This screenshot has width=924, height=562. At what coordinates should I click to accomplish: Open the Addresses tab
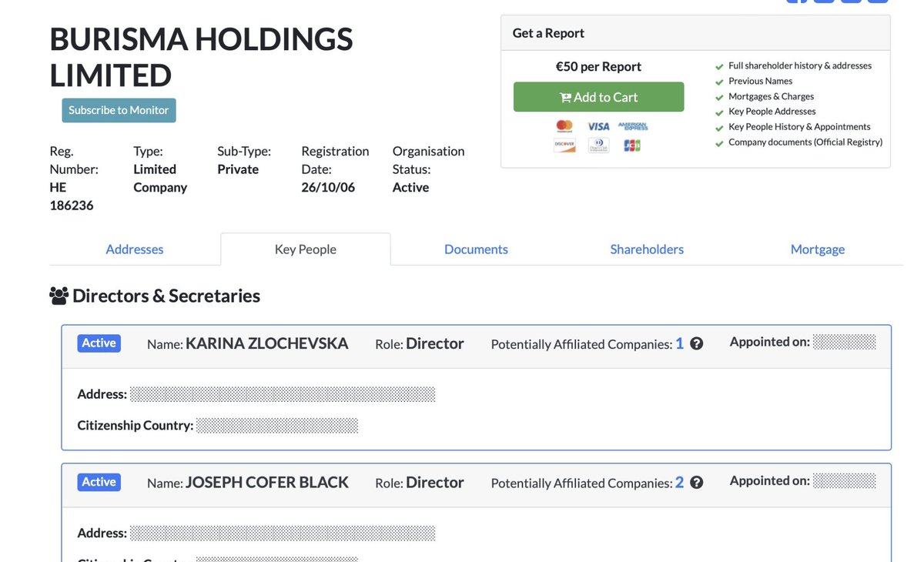click(x=135, y=249)
